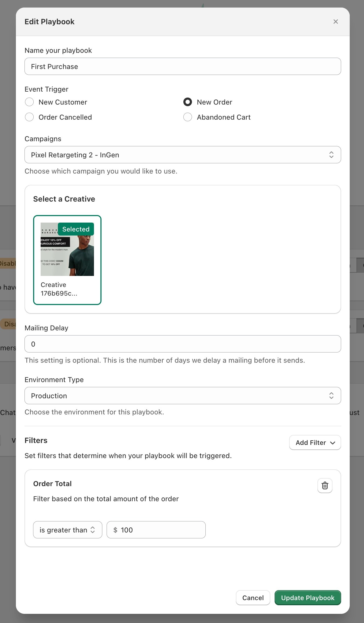Select the New Customer trigger
The image size is (364, 623).
pyautogui.click(x=29, y=102)
